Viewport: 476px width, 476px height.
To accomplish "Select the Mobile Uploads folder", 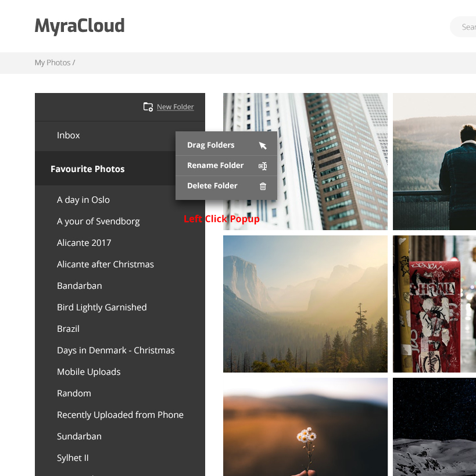I will 88,371.
